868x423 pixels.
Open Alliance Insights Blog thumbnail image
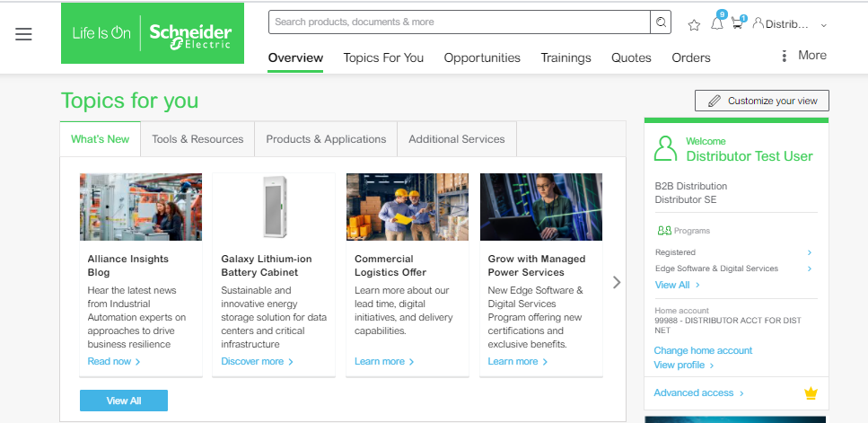coord(141,207)
